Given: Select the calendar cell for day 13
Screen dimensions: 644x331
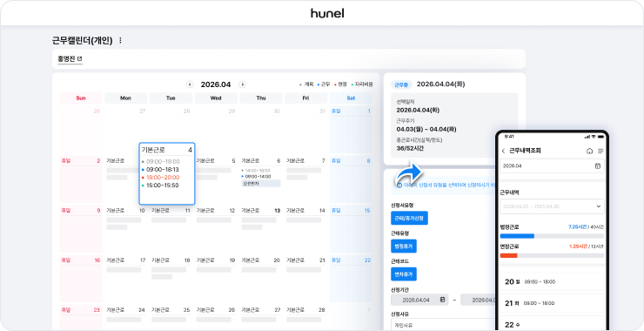Looking at the screenshot, I should click(261, 228).
